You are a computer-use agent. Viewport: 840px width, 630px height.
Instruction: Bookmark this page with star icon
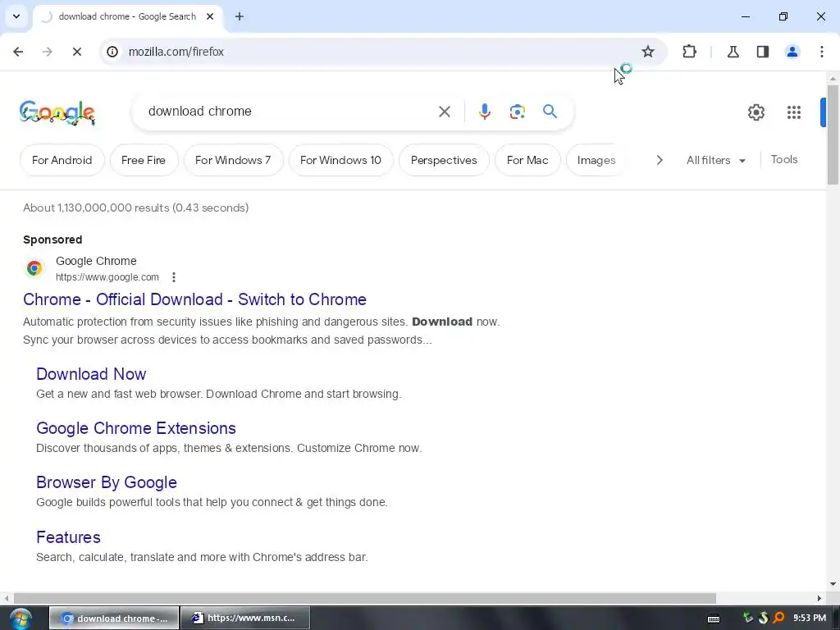tap(648, 52)
